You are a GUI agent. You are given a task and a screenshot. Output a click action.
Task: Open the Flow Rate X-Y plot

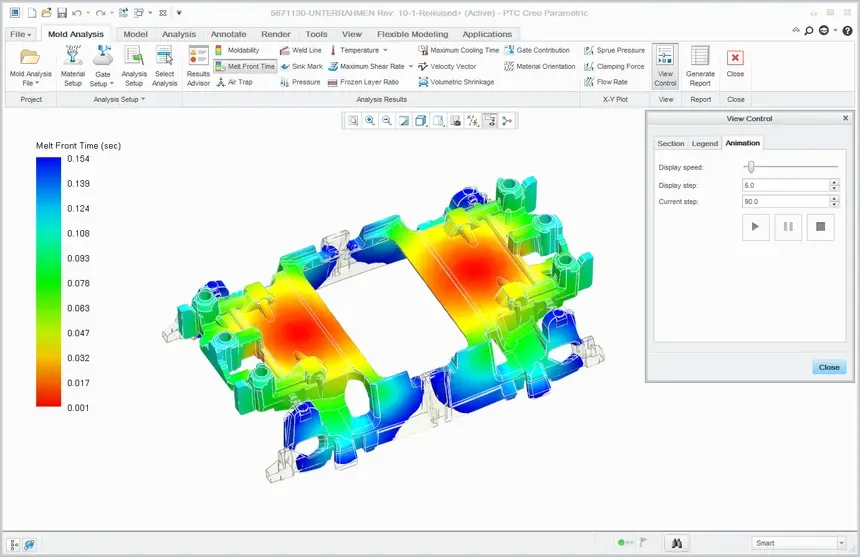606,82
